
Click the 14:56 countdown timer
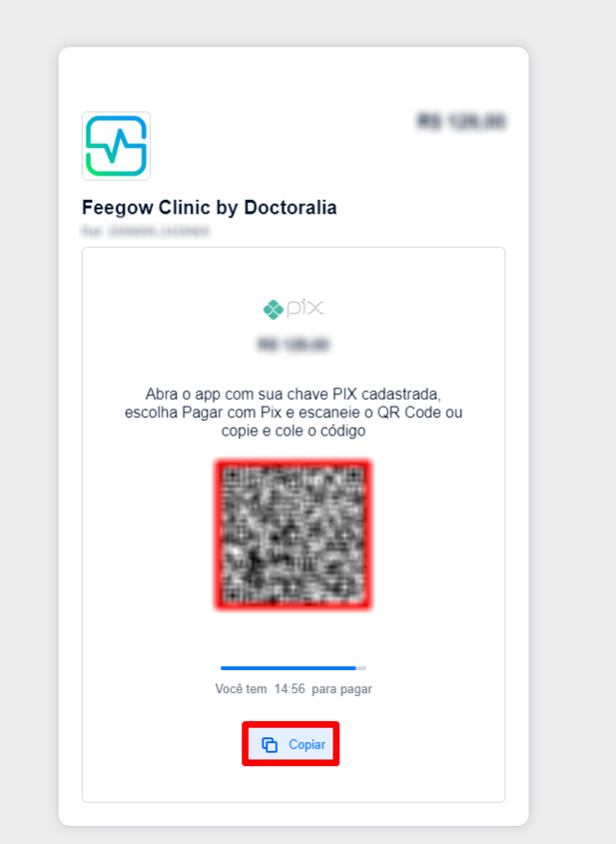[x=289, y=689]
